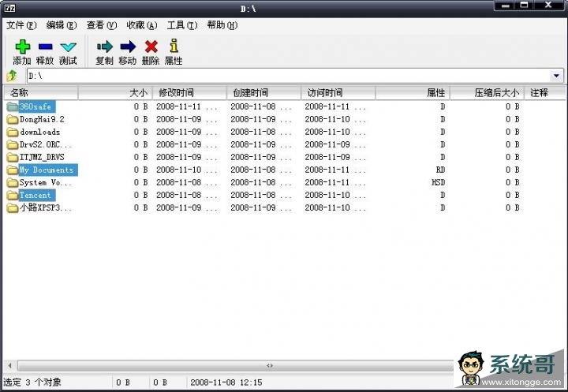Open the 文件(F) menu

coord(21,25)
